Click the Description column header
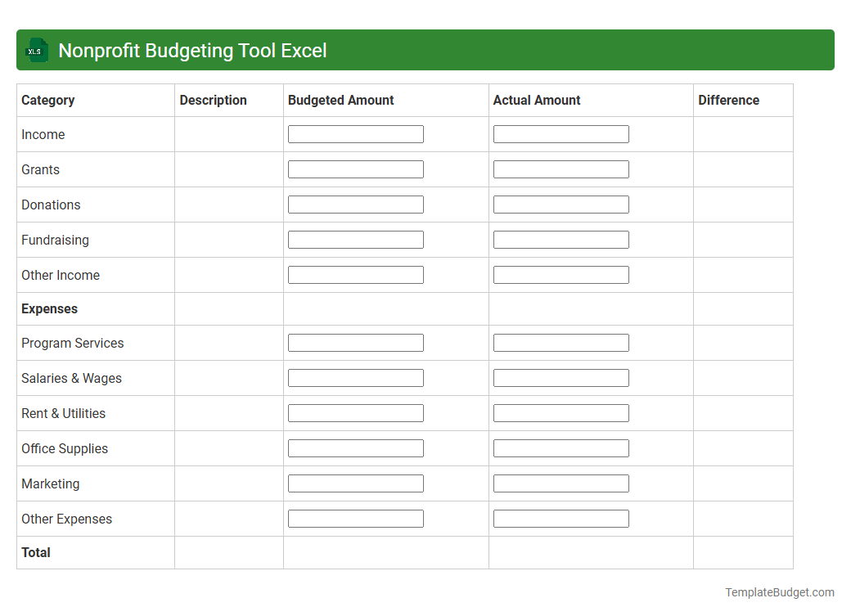The width and height of the screenshot is (851, 616). (x=213, y=100)
